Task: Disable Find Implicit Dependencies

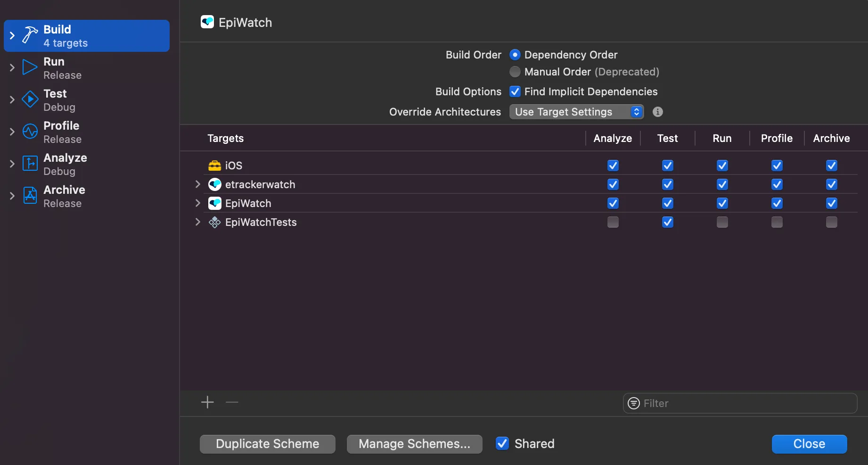Action: point(515,91)
